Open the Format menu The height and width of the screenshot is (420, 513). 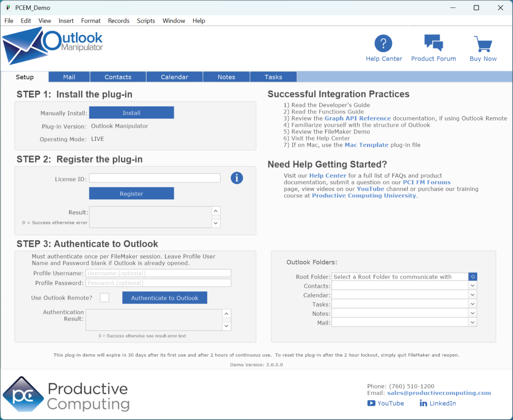tap(91, 21)
